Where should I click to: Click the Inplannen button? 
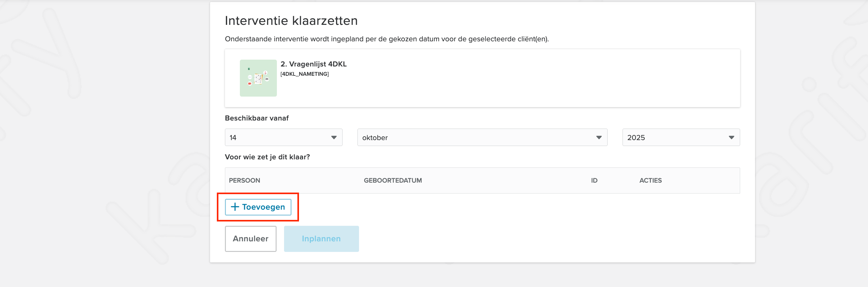point(321,239)
